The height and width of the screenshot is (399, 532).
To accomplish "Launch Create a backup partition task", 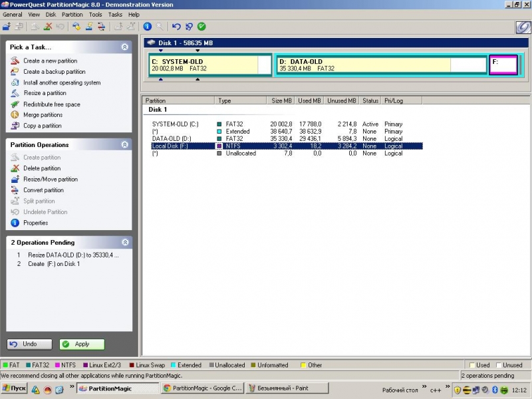I will click(x=54, y=72).
